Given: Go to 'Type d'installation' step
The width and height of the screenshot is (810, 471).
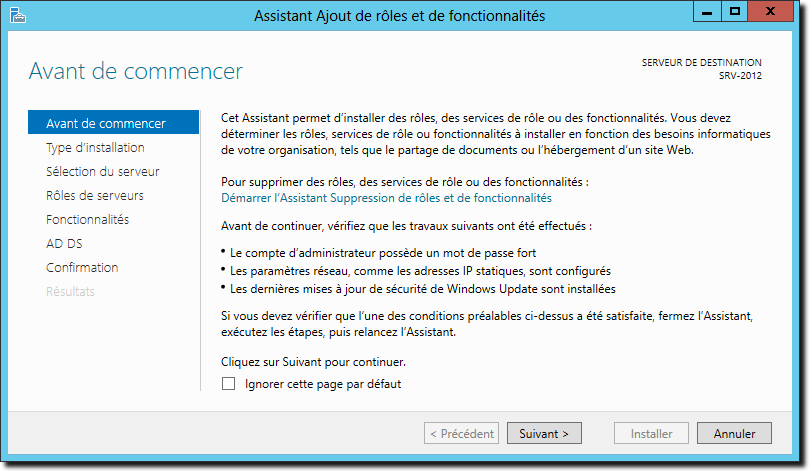Looking at the screenshot, I should point(95,148).
